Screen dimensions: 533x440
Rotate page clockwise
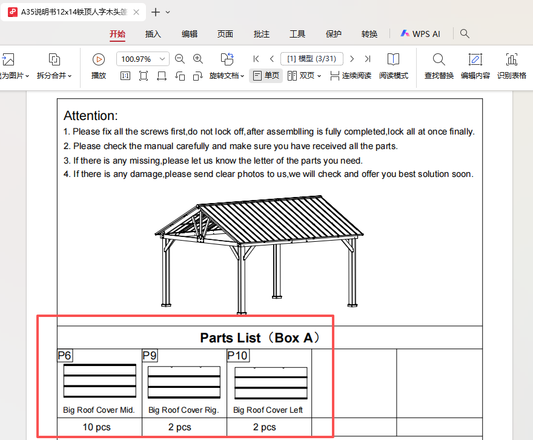click(x=197, y=75)
